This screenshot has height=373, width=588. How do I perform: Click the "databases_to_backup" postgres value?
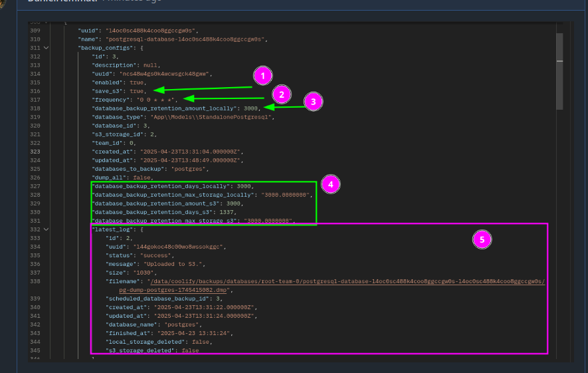click(189, 169)
